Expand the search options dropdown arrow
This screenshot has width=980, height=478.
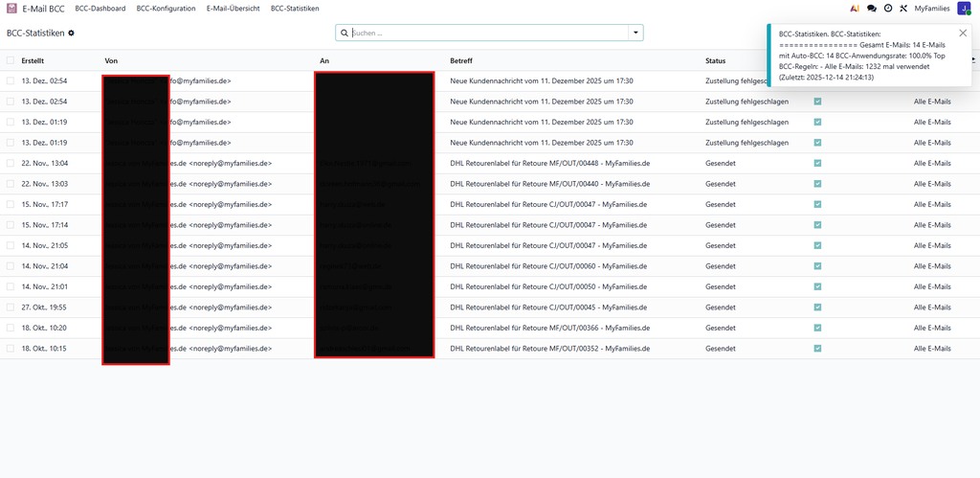[x=635, y=33]
